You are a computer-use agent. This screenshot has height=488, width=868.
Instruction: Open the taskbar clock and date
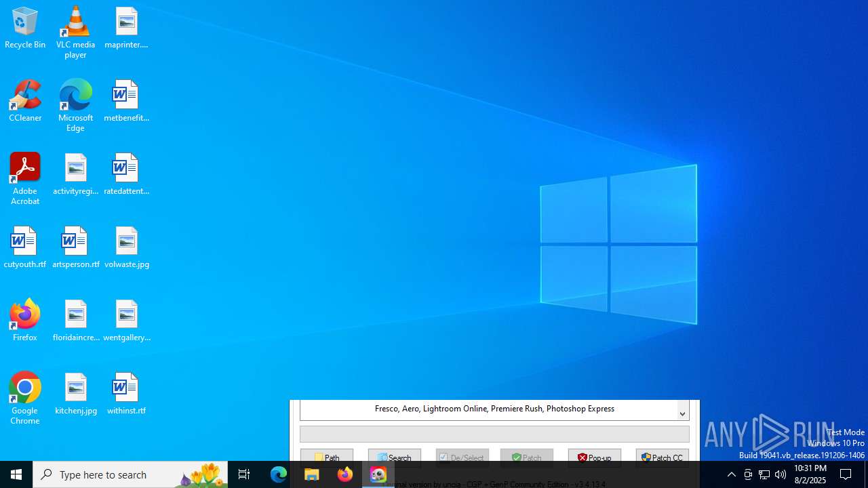pyautogui.click(x=810, y=474)
